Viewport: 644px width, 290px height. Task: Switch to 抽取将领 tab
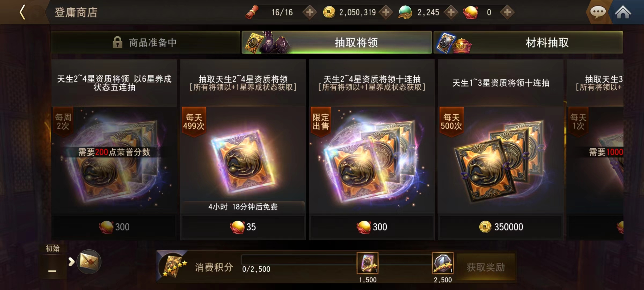[x=337, y=42]
